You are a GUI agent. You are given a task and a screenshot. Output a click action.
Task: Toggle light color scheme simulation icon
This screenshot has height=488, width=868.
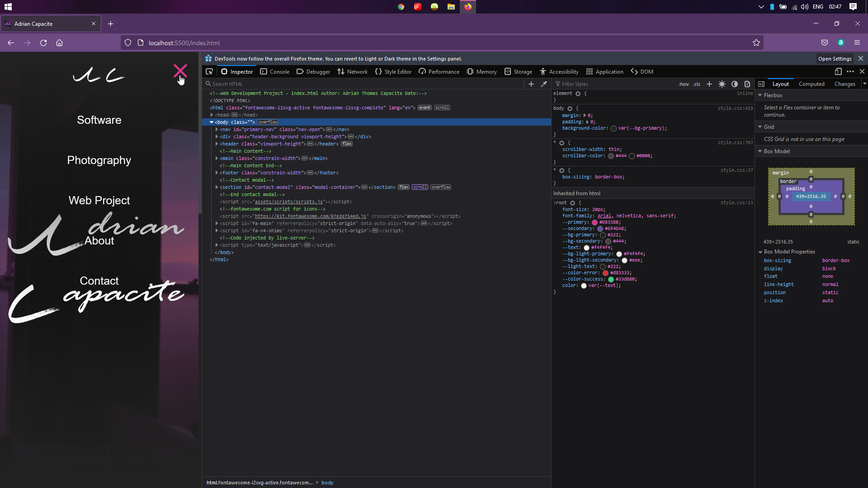[x=722, y=84]
